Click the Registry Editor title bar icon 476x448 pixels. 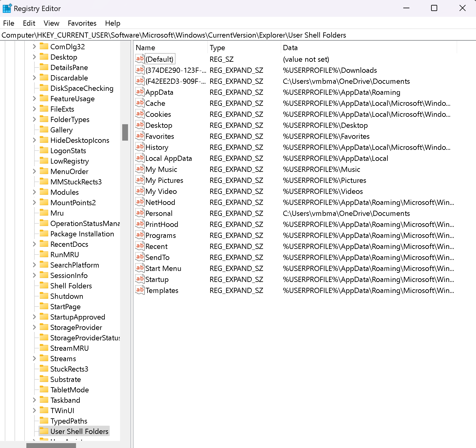pos(7,8)
